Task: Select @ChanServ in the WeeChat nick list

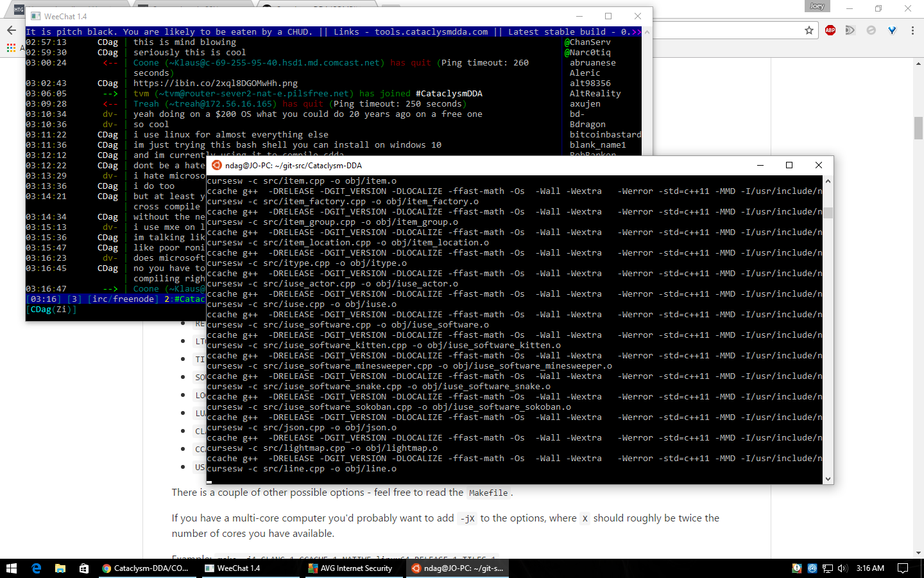Action: (588, 42)
